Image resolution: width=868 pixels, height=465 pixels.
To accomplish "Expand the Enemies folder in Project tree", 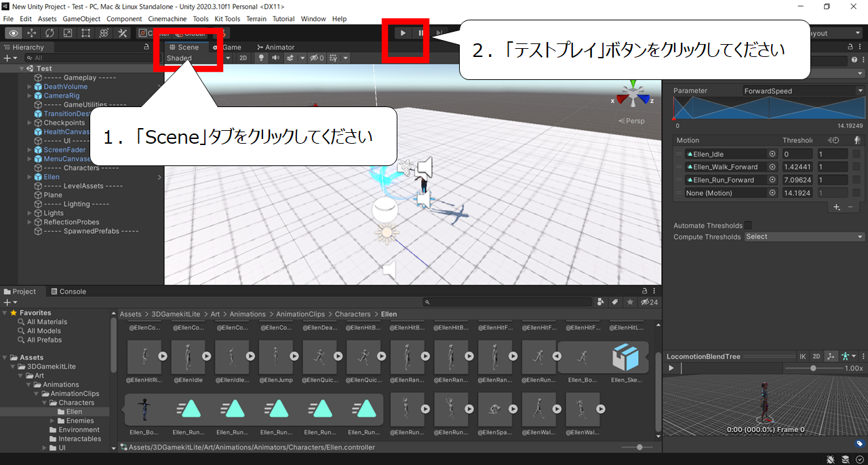I will (x=52, y=420).
